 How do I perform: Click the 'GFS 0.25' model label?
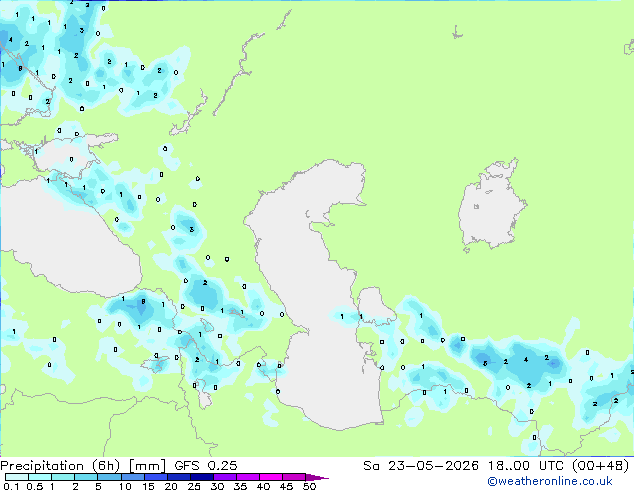(205, 466)
